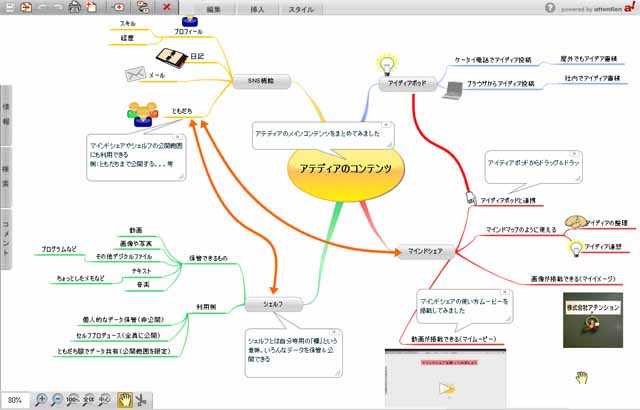Screen dimensions: 640x410
Task: Select the SNS機能 branch node
Action: (261, 81)
